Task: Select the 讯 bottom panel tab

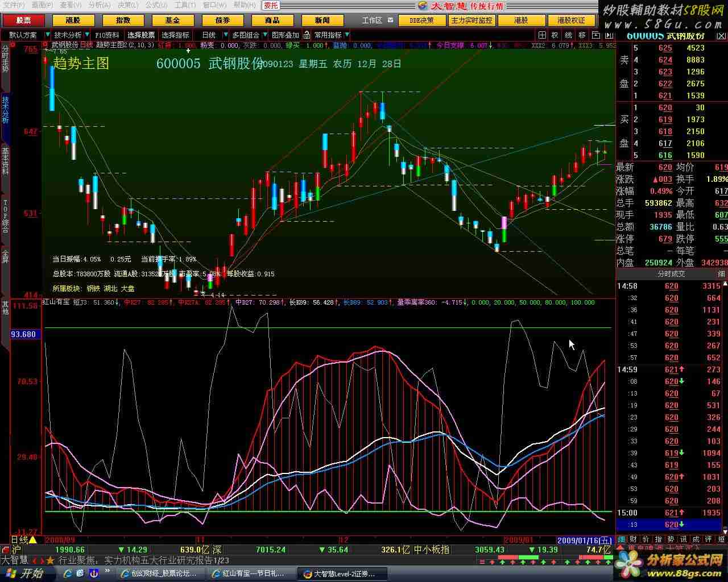Action: click(684, 539)
